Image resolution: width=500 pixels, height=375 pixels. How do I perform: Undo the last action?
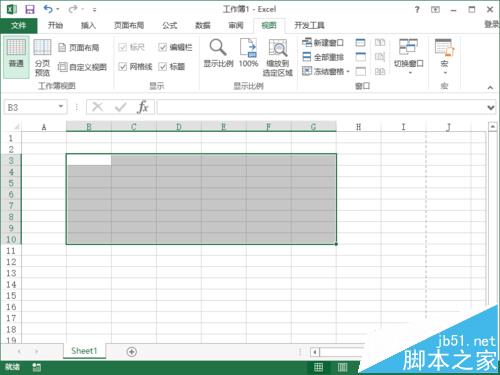(x=48, y=9)
